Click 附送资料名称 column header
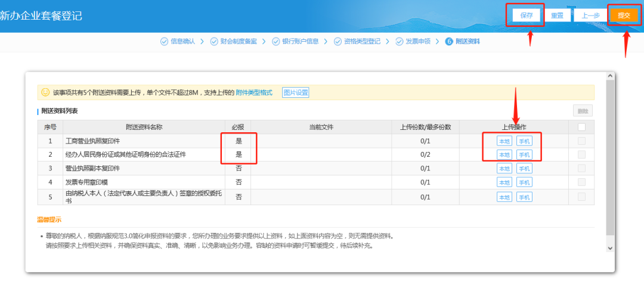644x289 pixels. [x=144, y=128]
